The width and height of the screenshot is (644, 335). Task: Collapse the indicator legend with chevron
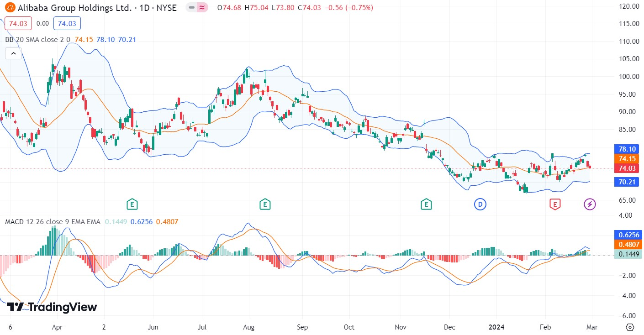click(x=13, y=53)
